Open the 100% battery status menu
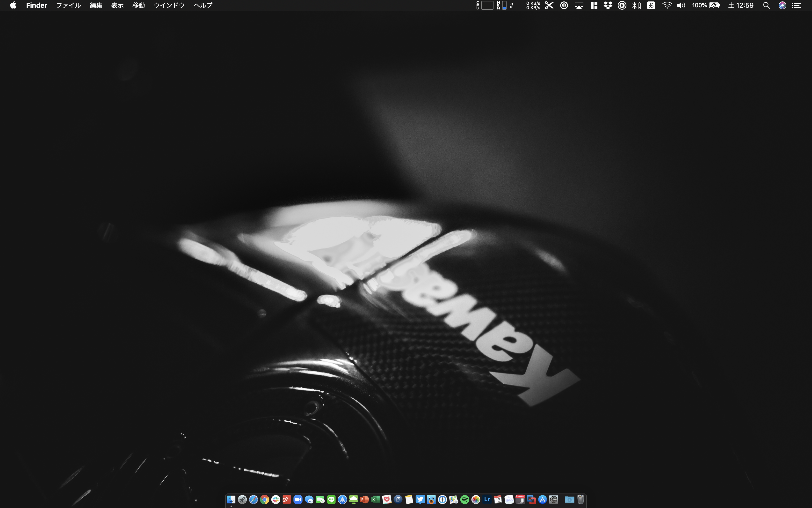 click(x=706, y=5)
